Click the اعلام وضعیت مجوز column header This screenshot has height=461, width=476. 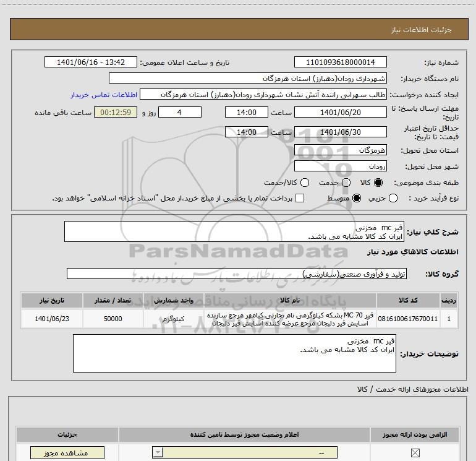(x=244, y=434)
